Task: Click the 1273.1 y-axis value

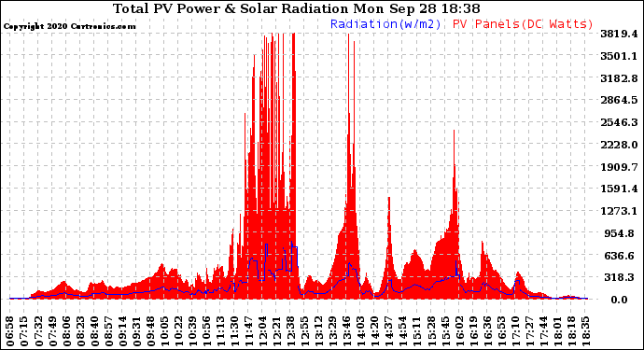Action: pos(619,211)
